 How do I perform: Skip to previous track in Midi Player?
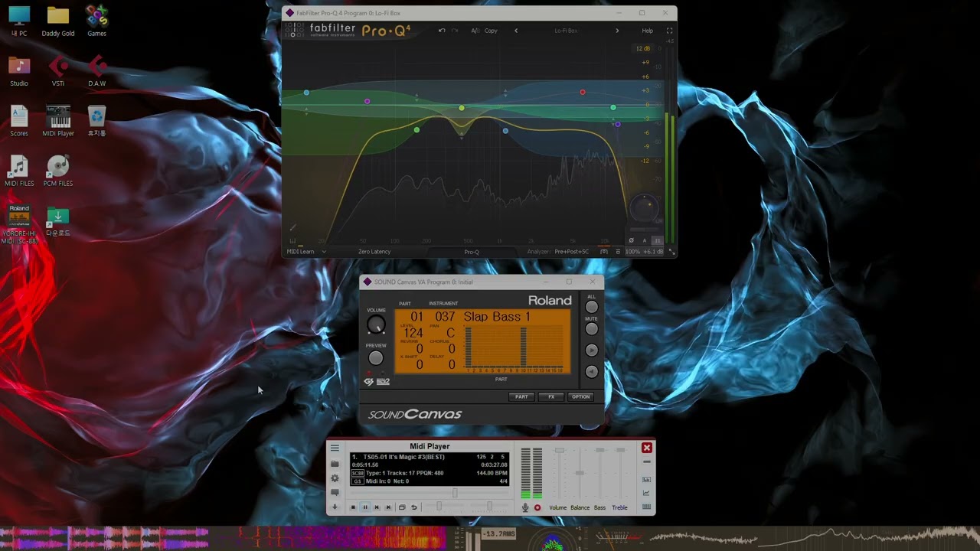tap(377, 507)
